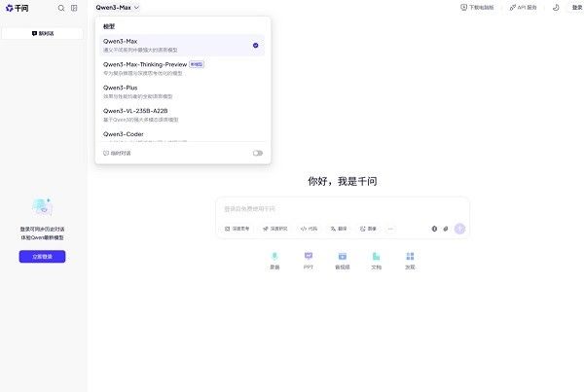Expand more options via the ellipsis
The width and height of the screenshot is (584, 392).
click(390, 229)
